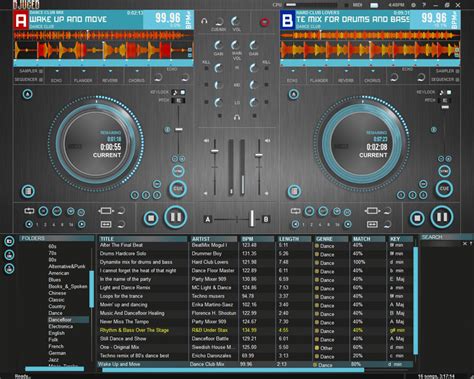This screenshot has height=379, width=474.
Task: Set loop OUT point on deck A
Action: pos(57,211)
